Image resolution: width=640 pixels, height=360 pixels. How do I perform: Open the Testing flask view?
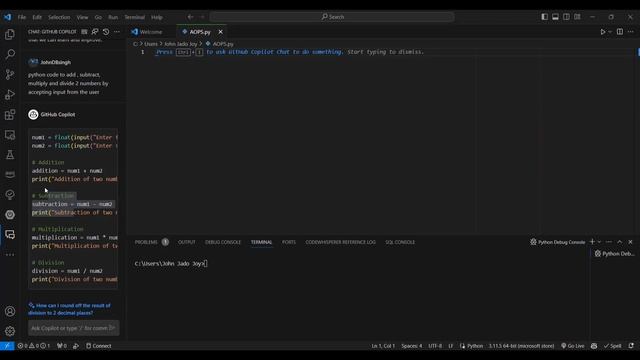pyautogui.click(x=10, y=155)
